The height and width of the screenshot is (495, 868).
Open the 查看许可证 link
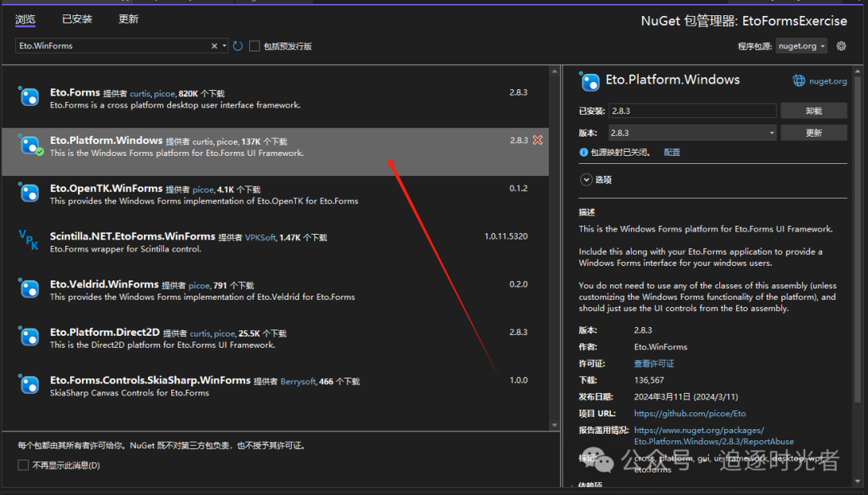(x=654, y=364)
